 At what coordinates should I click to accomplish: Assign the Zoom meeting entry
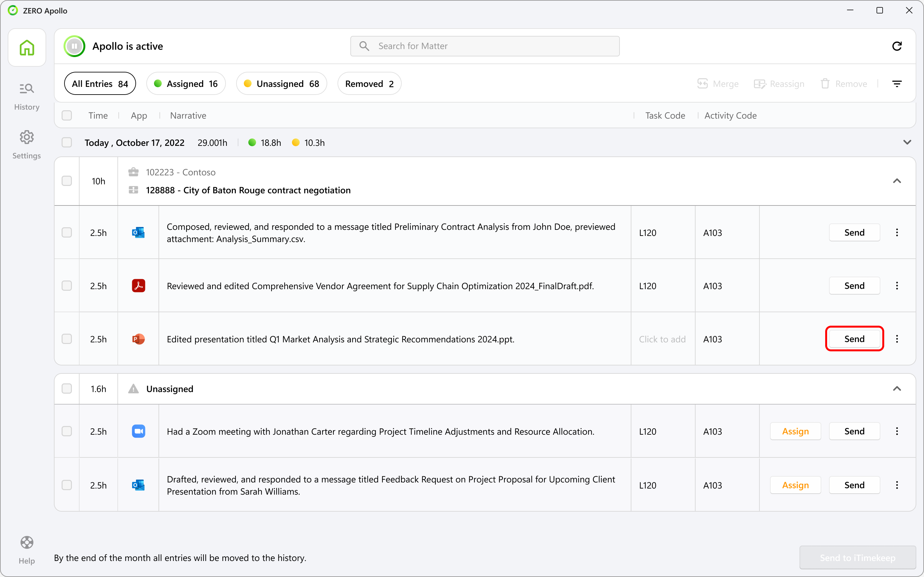coord(796,431)
